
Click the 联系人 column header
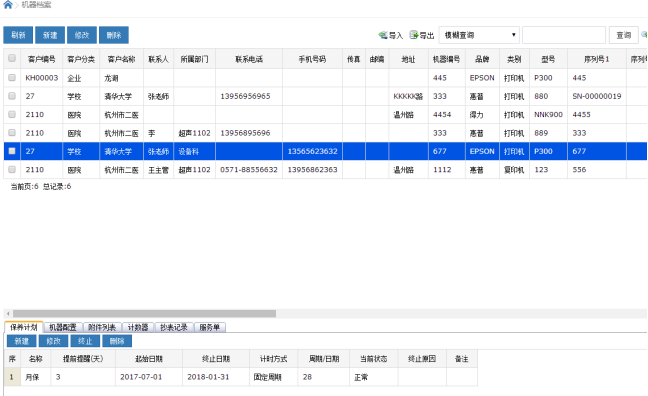click(159, 59)
